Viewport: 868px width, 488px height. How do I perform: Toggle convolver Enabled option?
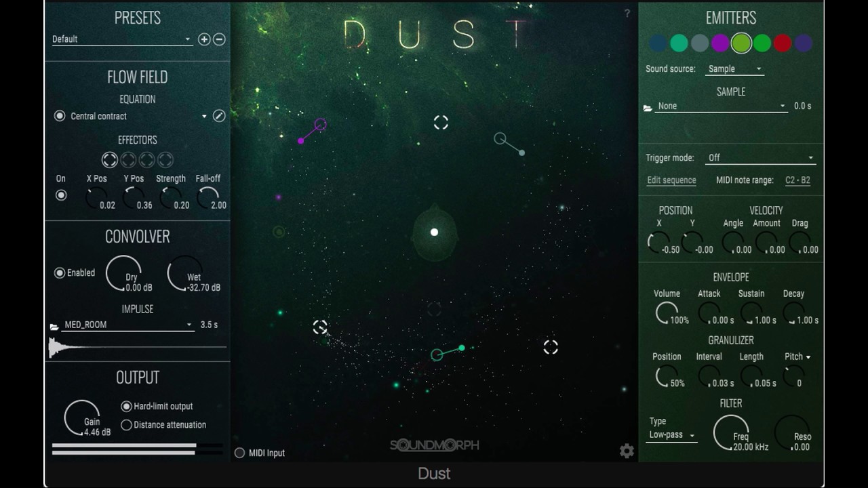[60, 273]
